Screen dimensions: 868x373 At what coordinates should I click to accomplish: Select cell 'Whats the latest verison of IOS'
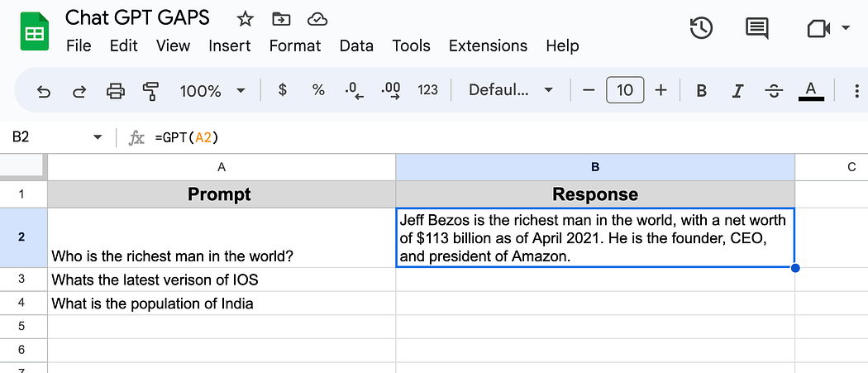click(222, 280)
